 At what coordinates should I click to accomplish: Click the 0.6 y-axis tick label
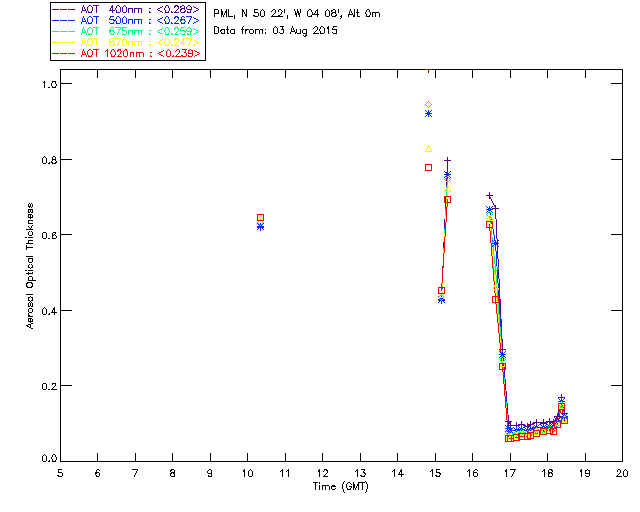click(49, 235)
